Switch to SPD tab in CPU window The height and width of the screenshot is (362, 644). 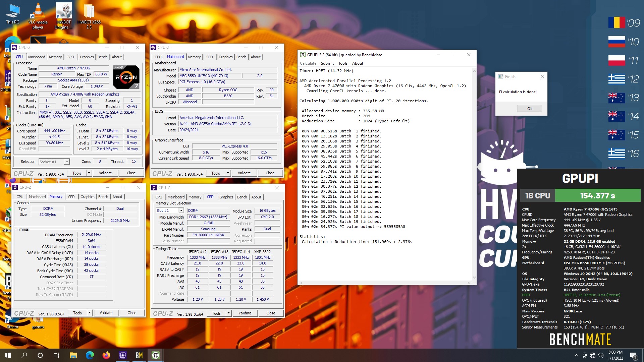tap(70, 57)
